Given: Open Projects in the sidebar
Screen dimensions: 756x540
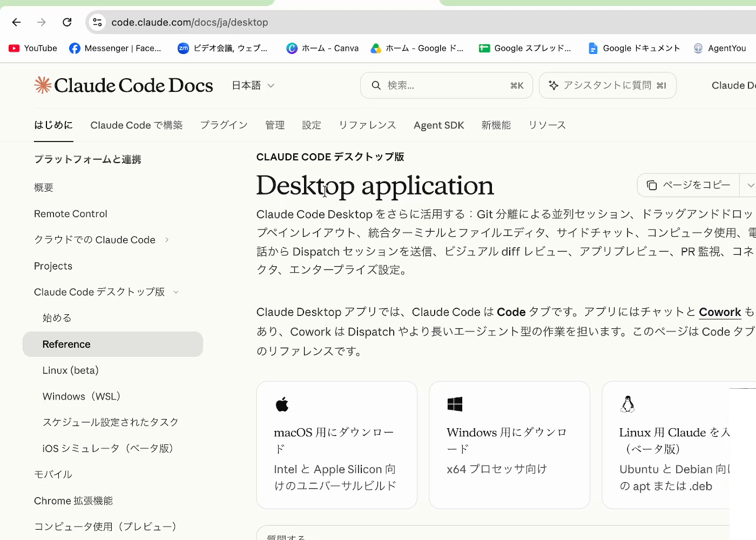Looking at the screenshot, I should click(x=53, y=266).
